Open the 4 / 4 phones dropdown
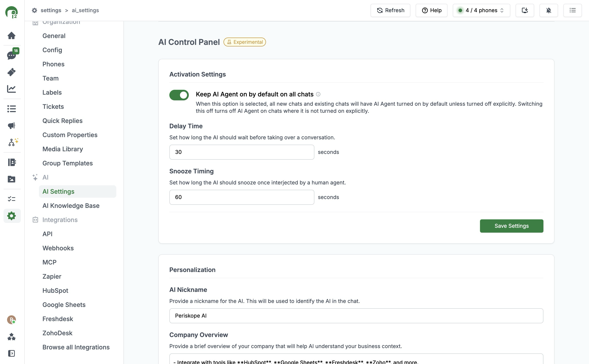 (481, 10)
